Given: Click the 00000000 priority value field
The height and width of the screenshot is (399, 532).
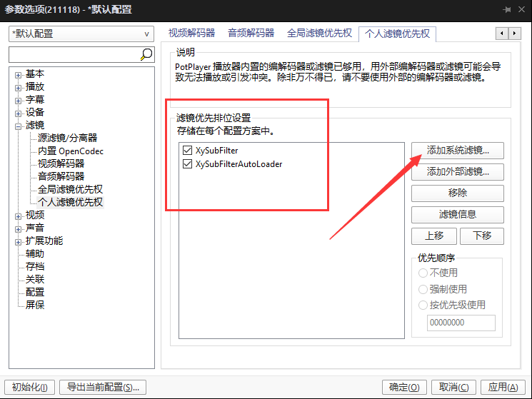Looking at the screenshot, I should pyautogui.click(x=461, y=323).
